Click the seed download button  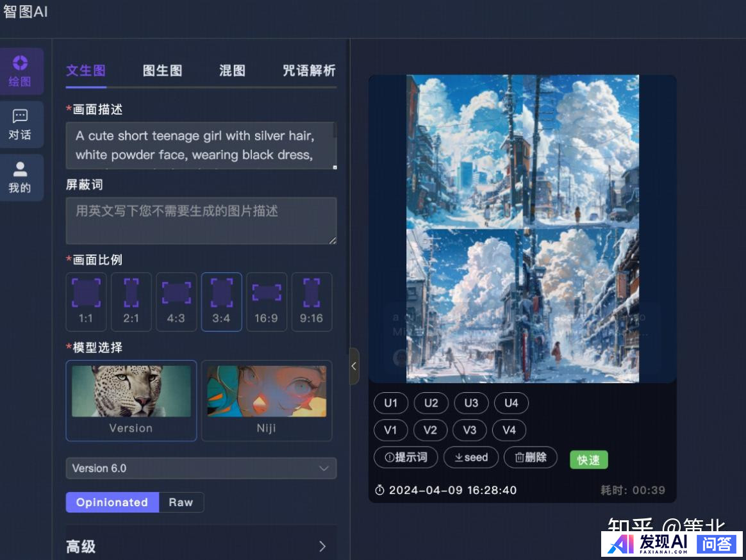coord(470,457)
